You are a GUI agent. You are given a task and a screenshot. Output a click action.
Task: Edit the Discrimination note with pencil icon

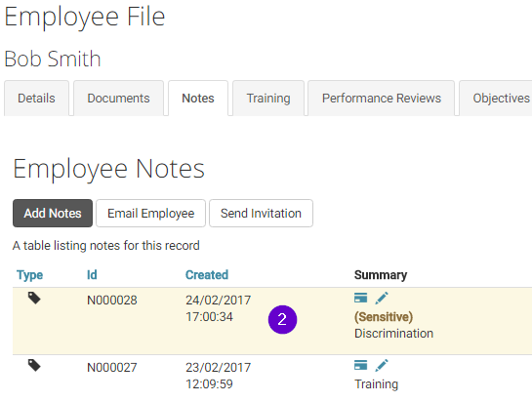pyautogui.click(x=382, y=299)
